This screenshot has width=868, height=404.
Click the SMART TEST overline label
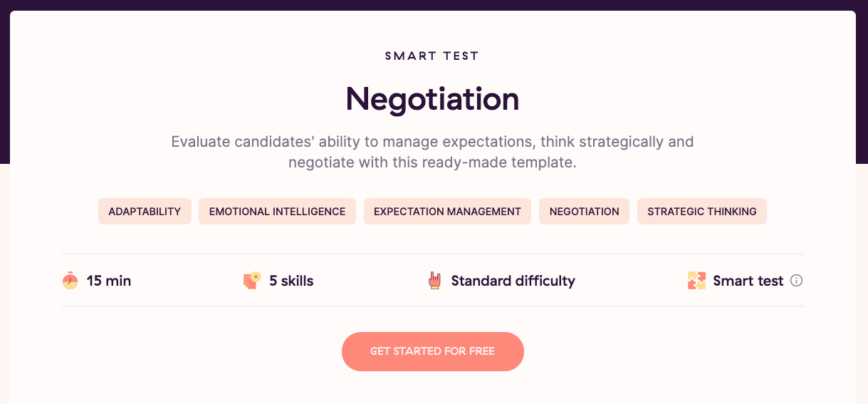click(x=432, y=56)
